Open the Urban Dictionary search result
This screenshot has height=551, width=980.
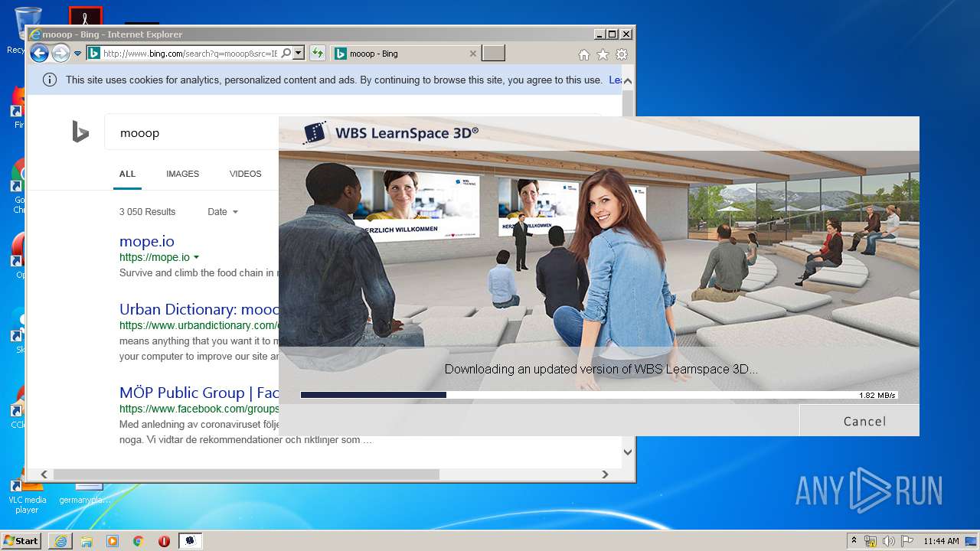pyautogui.click(x=199, y=309)
